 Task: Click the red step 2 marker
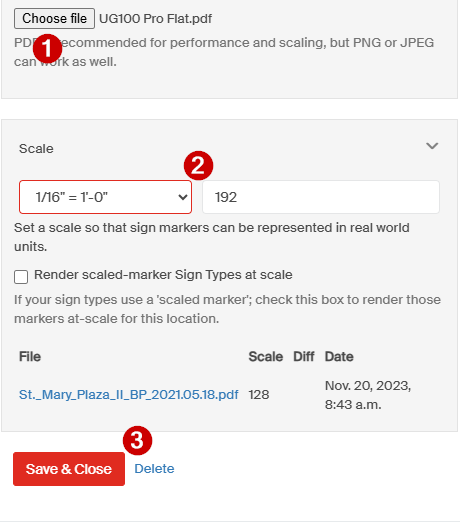198,165
